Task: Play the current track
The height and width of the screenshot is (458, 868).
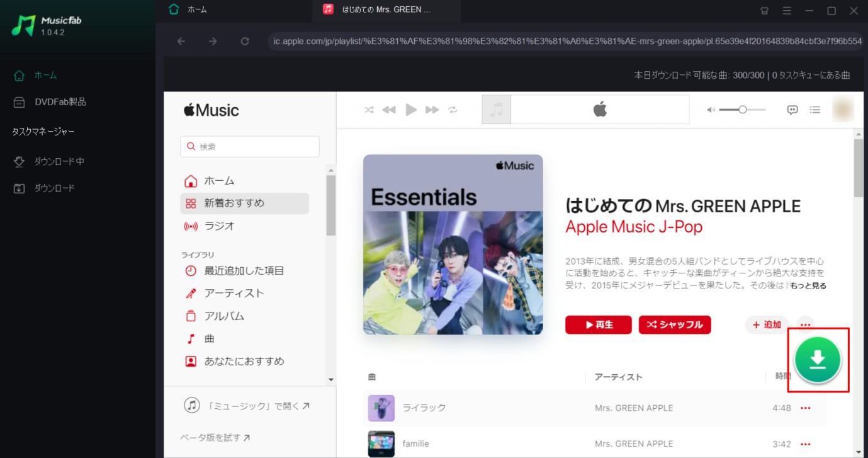Action: point(411,110)
